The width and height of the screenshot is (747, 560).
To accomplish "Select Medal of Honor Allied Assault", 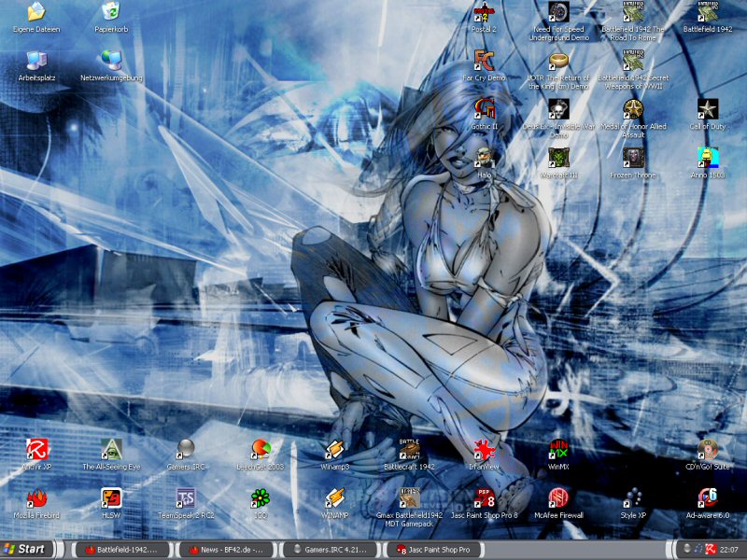I will point(633,109).
